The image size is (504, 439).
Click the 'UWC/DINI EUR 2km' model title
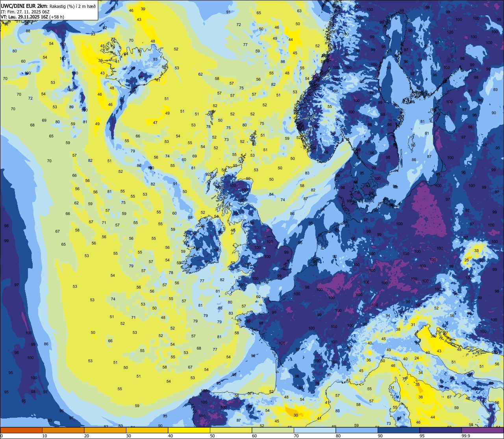pos(24,6)
